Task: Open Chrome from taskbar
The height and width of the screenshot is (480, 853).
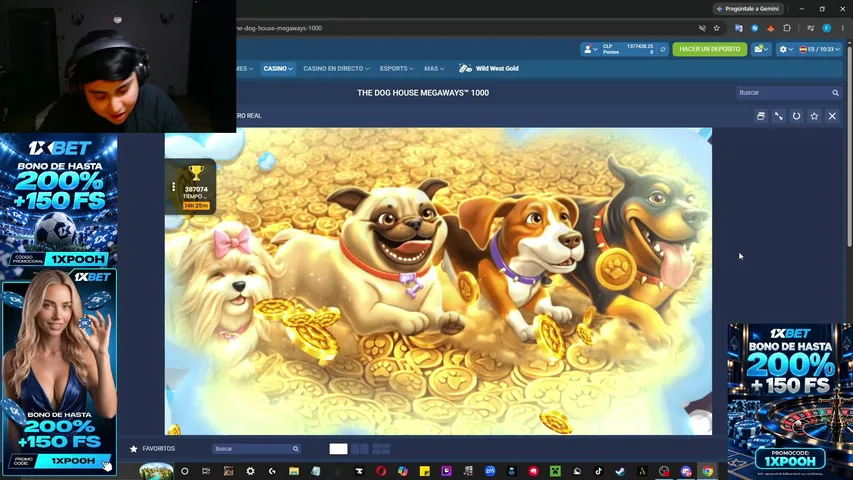Action: point(707,471)
